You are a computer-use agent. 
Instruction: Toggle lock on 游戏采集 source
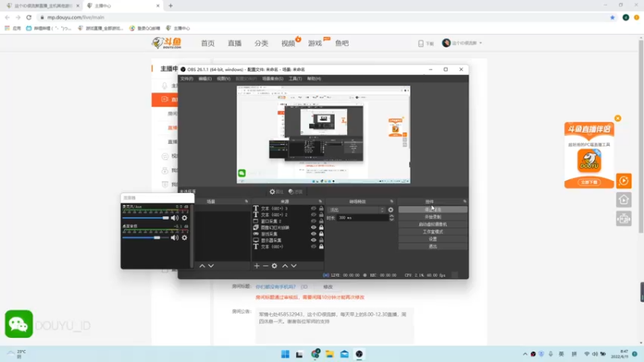[321, 234]
